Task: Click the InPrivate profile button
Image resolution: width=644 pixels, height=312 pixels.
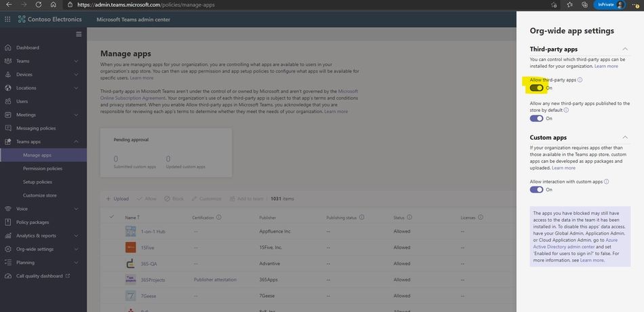Action: click(x=609, y=5)
